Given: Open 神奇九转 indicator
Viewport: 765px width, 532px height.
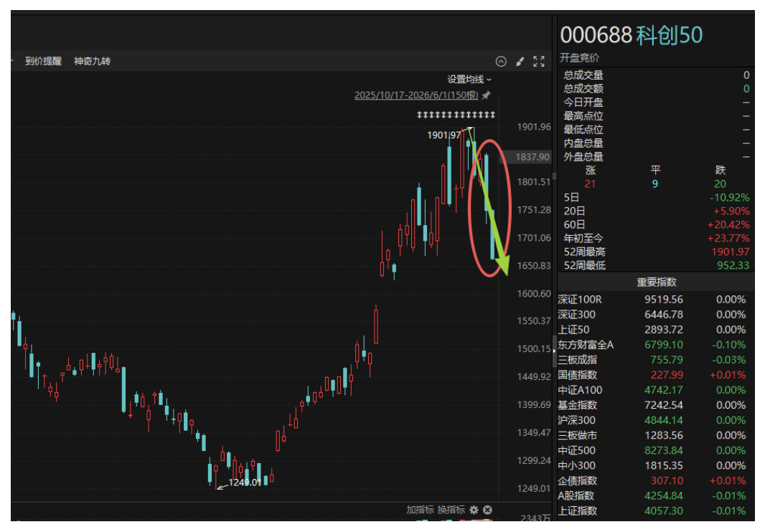Looking at the screenshot, I should click(92, 61).
